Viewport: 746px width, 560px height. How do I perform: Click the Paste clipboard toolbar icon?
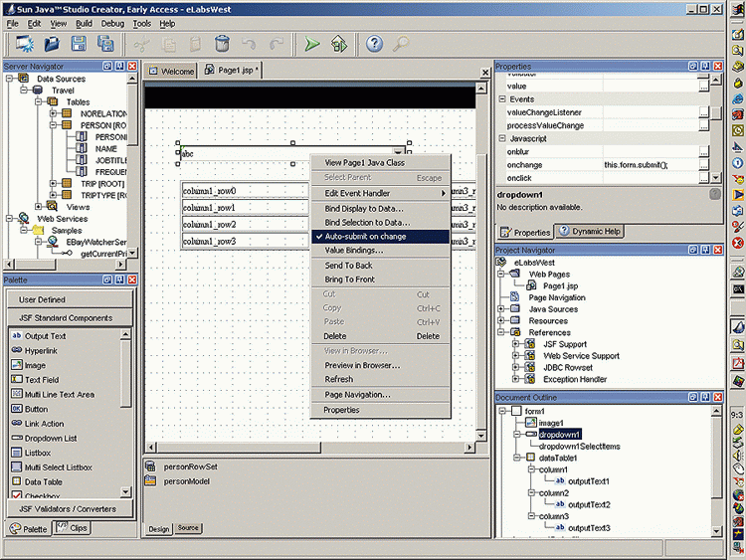(x=195, y=44)
